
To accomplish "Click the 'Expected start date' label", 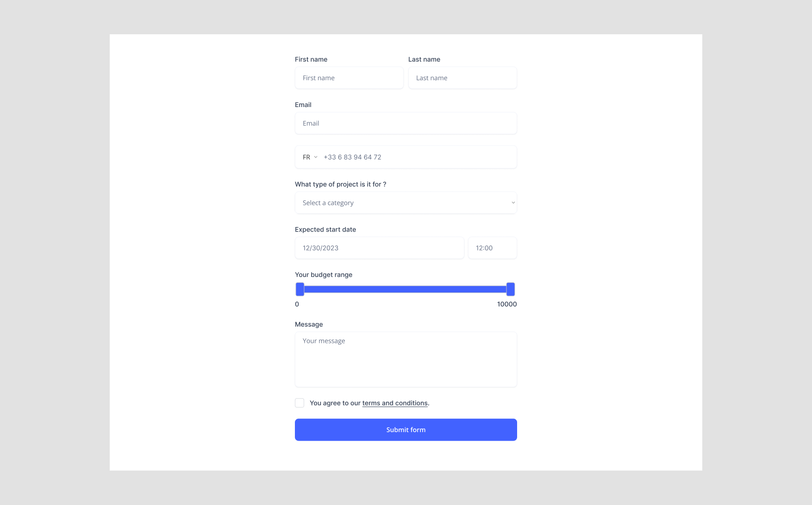I will point(325,229).
